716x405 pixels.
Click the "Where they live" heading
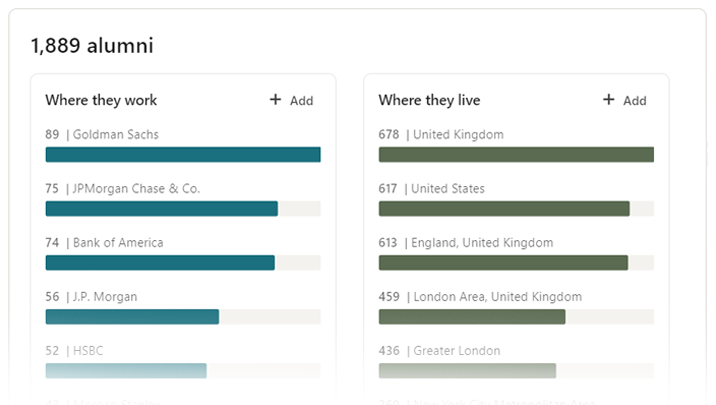click(429, 100)
